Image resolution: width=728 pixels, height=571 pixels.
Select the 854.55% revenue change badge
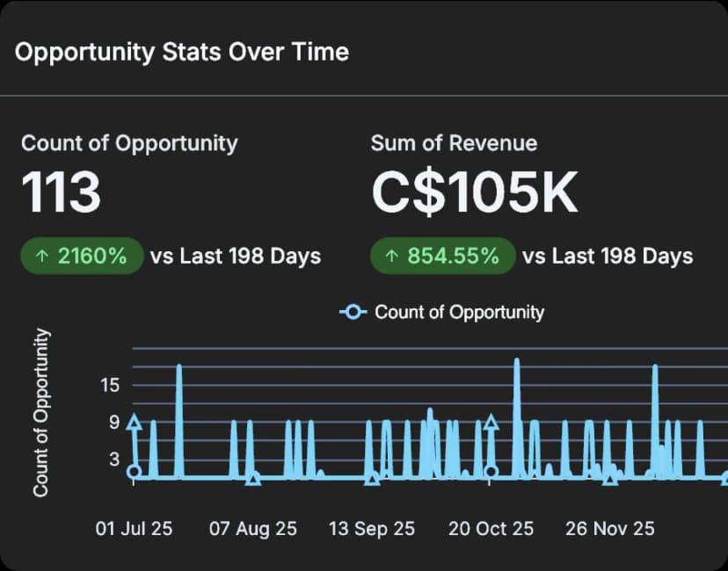(442, 257)
